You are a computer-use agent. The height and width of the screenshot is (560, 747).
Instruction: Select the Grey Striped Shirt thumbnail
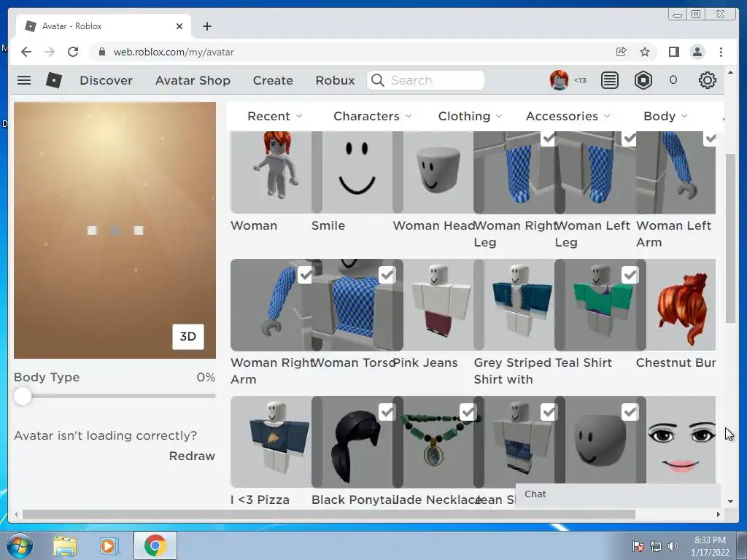(519, 305)
